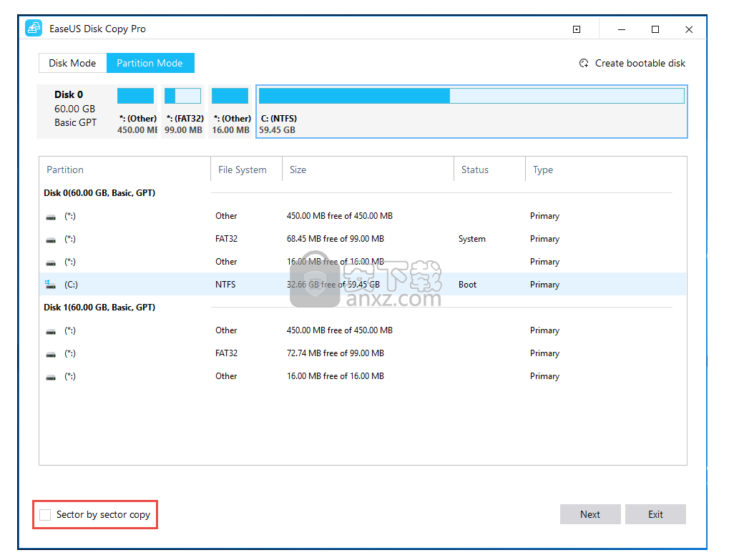Maximize the EaseUS Disk Copy window

655,29
